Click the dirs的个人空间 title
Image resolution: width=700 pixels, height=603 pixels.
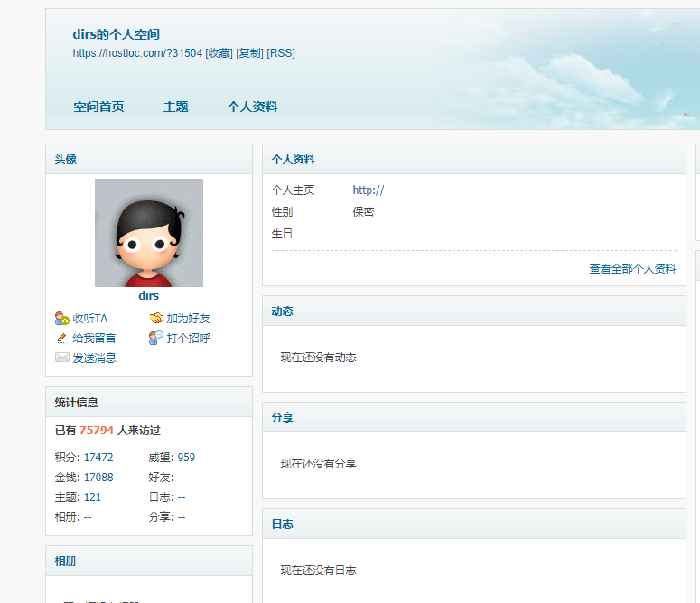[117, 34]
